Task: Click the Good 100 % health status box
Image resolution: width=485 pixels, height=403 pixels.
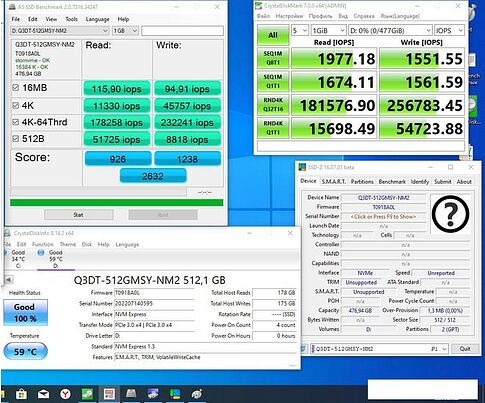Action: (x=25, y=312)
